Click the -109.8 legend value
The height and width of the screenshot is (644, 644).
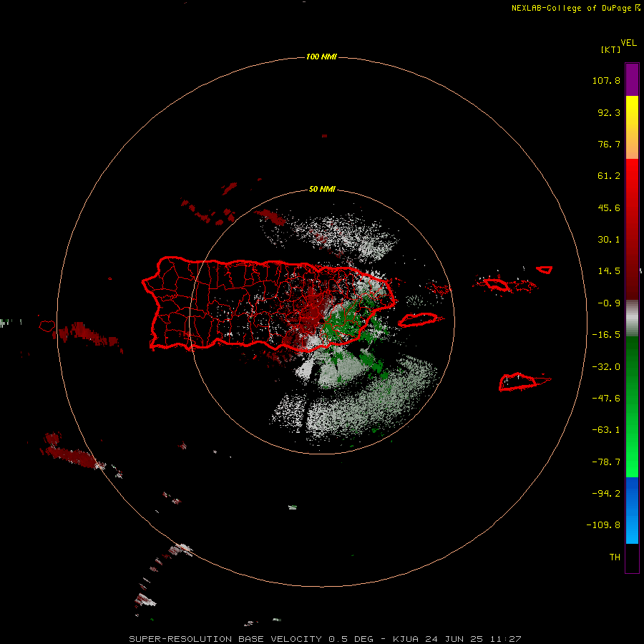pos(603,525)
